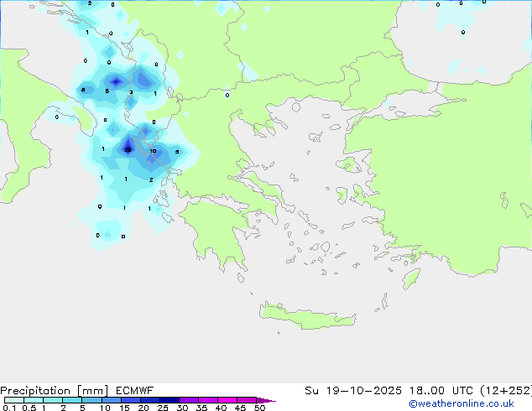This screenshot has height=411, width=532.
Task: Click the date 'Su 19-10-2025'
Action: point(353,391)
